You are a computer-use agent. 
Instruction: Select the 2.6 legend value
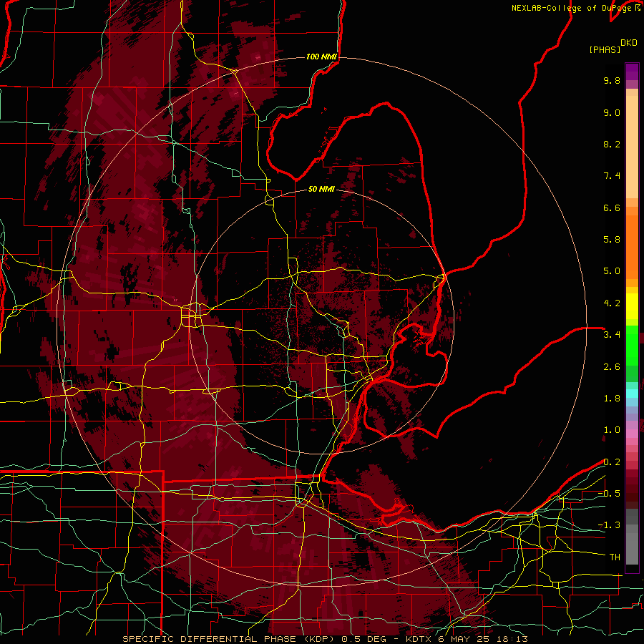point(612,367)
